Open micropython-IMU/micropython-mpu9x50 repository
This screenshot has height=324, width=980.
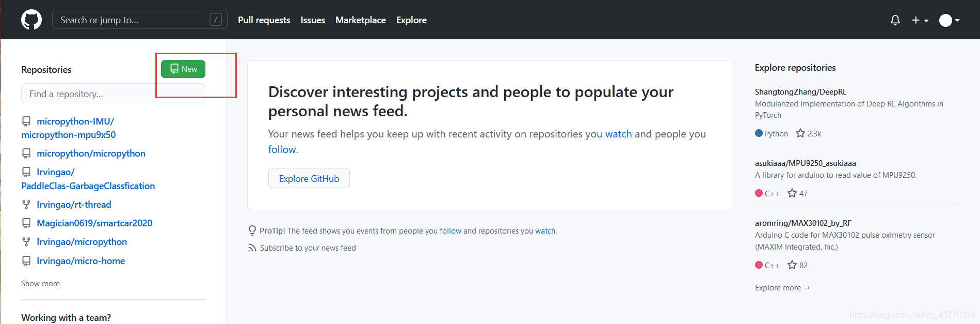pyautogui.click(x=68, y=128)
